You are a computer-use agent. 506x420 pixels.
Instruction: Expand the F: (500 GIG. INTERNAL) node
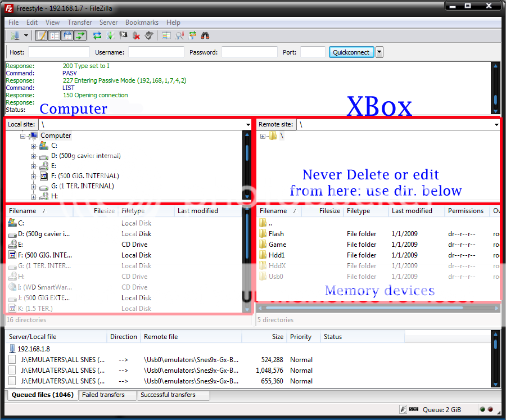click(33, 177)
